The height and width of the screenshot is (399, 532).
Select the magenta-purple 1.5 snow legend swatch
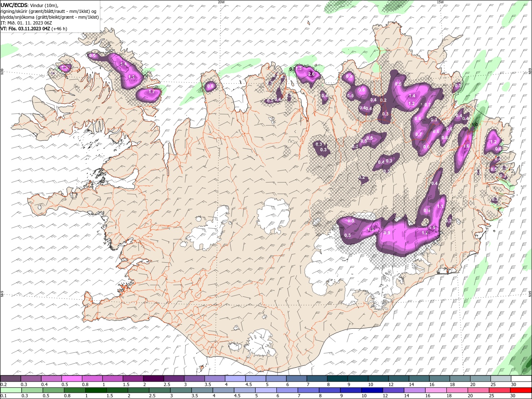point(133,378)
